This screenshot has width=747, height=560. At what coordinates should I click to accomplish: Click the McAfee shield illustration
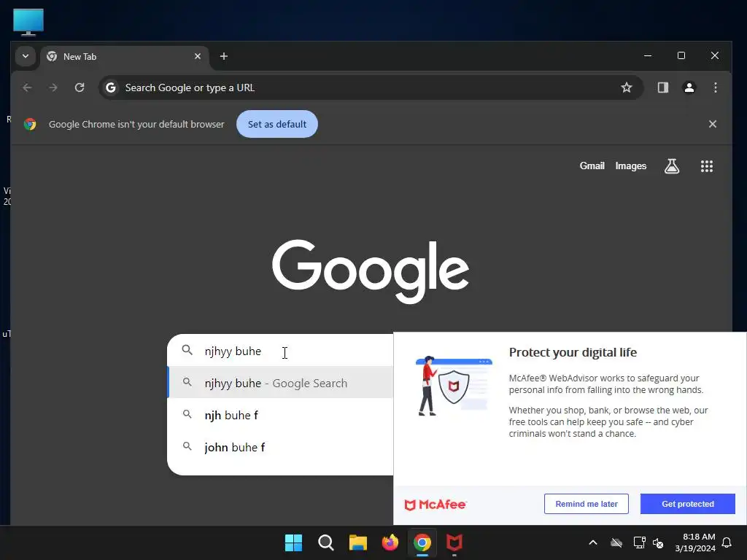pyautogui.click(x=454, y=386)
